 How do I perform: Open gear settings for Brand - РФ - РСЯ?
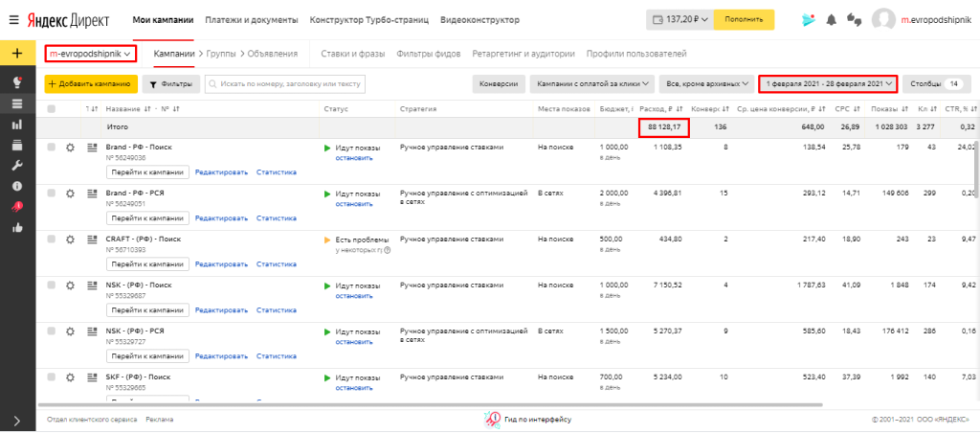(70, 194)
